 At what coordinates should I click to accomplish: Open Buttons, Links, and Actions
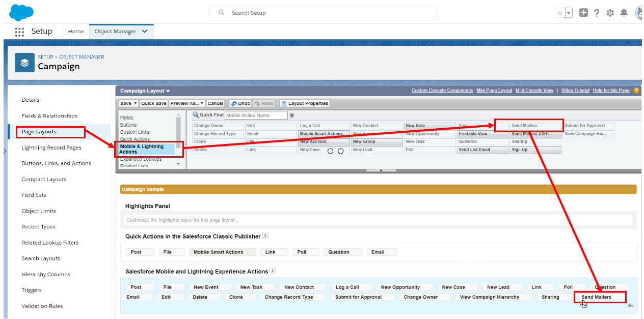click(57, 163)
